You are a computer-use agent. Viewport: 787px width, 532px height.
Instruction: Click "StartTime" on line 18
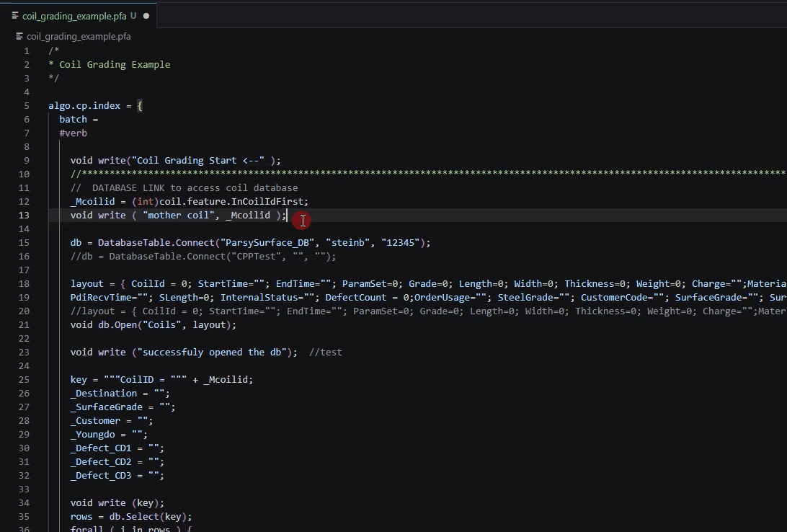pyautogui.click(x=223, y=284)
